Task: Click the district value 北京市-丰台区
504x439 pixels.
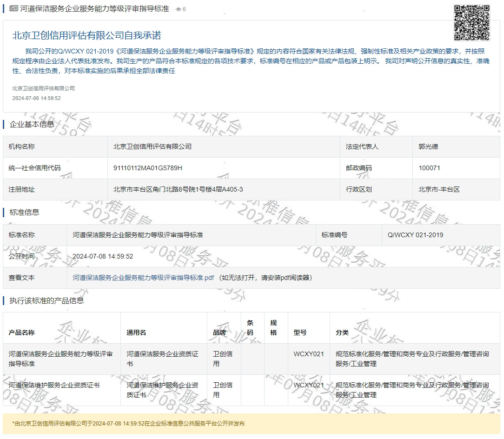Action: click(439, 189)
